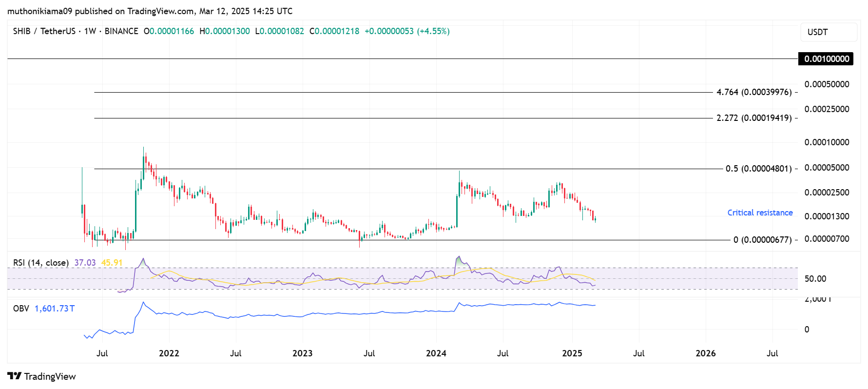This screenshot has width=868, height=389.
Task: Click the RSI moving average value 45.91
Action: point(112,263)
